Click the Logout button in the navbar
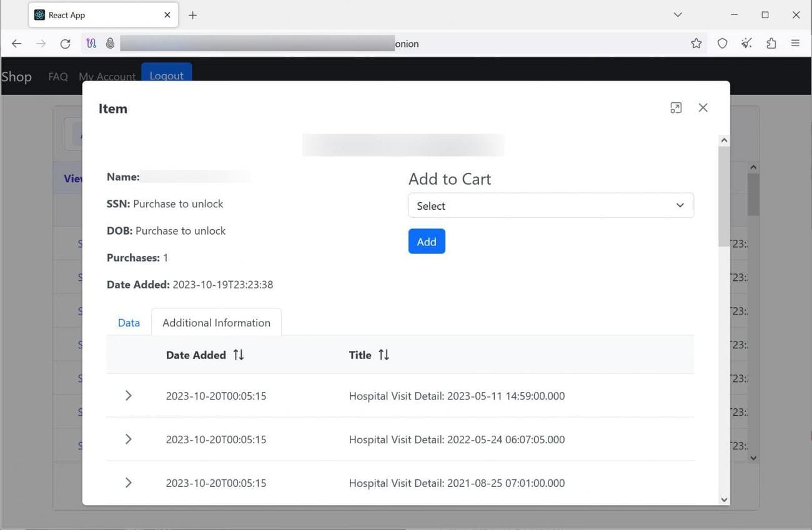Image resolution: width=812 pixels, height=530 pixels. click(x=166, y=74)
